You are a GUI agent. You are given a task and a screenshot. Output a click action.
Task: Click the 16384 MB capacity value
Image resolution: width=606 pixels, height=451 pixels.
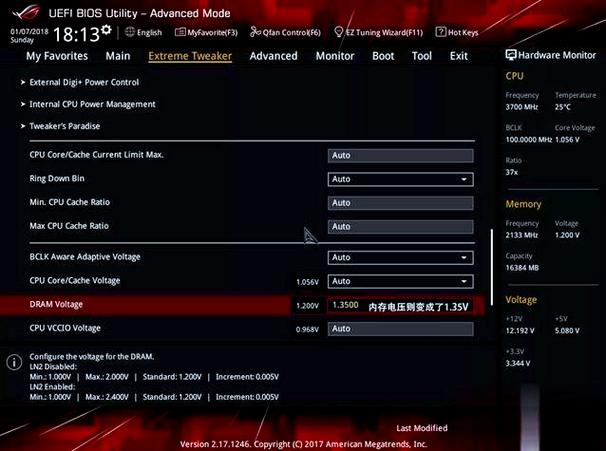(x=522, y=268)
